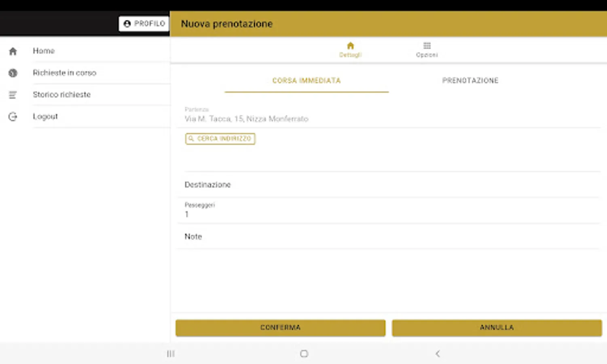607x364 pixels.
Task: Open the Profilo account button
Action: click(x=144, y=24)
